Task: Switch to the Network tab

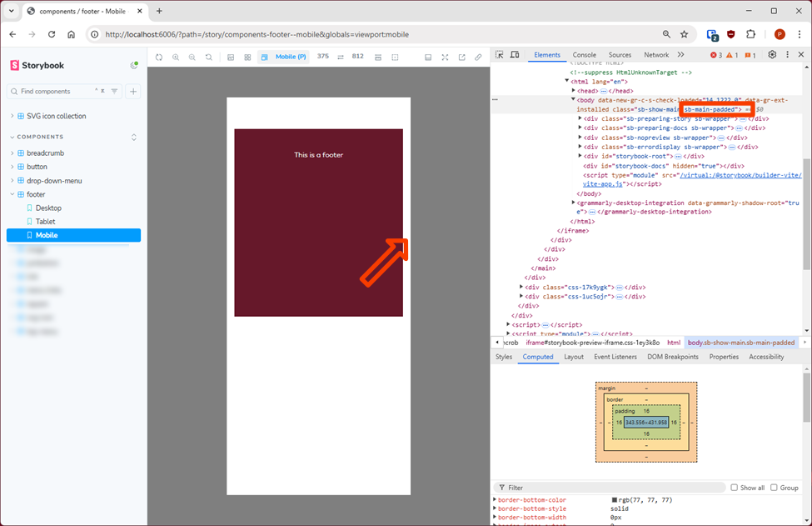Action: (x=656, y=54)
